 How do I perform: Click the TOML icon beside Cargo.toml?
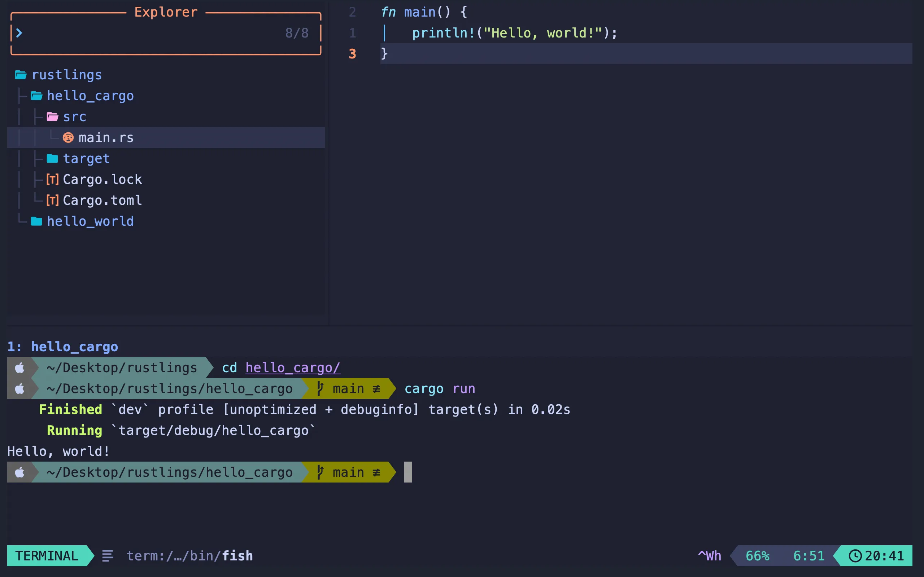(x=52, y=199)
